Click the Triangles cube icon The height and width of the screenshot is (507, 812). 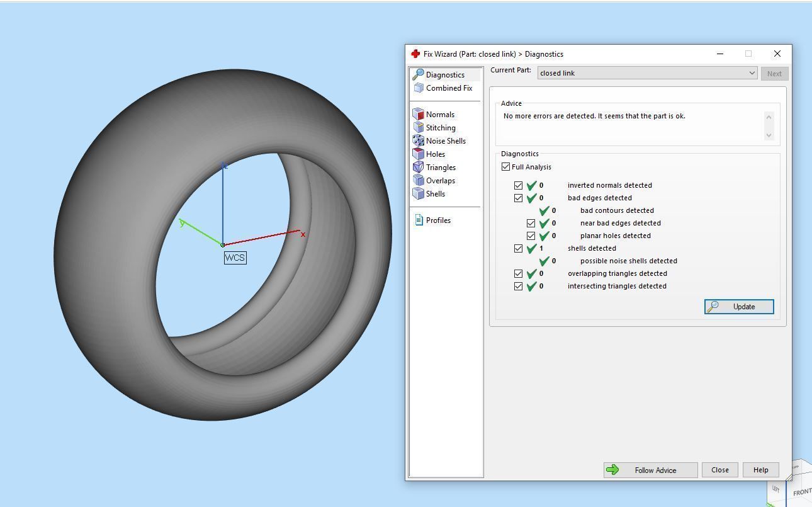(x=418, y=167)
